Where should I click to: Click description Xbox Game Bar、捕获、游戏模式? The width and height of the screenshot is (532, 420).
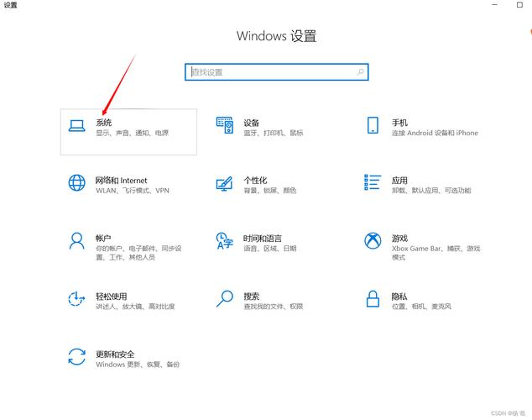click(x=436, y=253)
